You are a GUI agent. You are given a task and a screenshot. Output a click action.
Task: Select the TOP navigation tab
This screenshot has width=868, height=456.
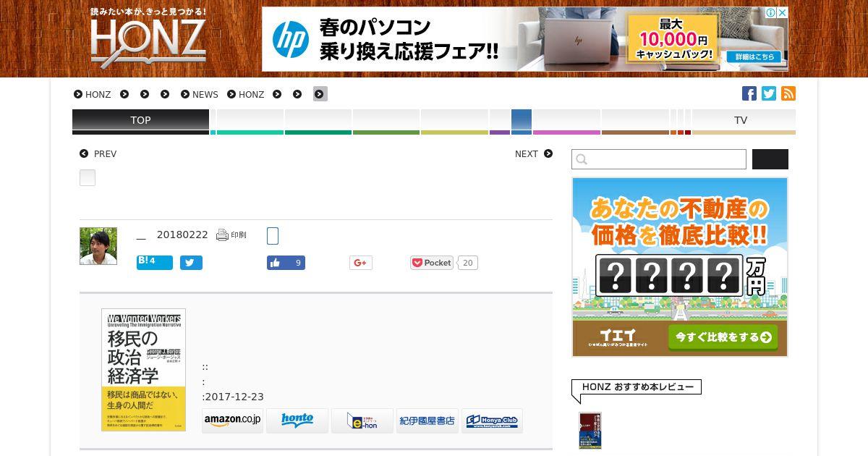click(x=140, y=121)
